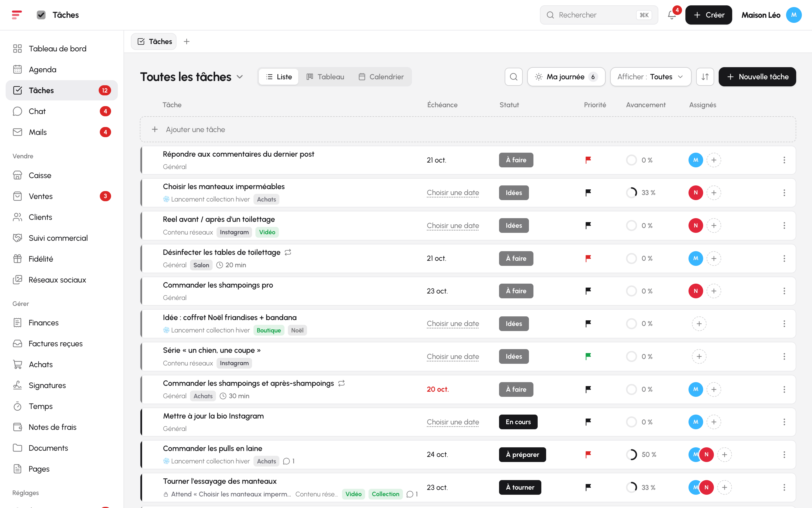
Task: Click Nouvelle tâche button
Action: 757,76
